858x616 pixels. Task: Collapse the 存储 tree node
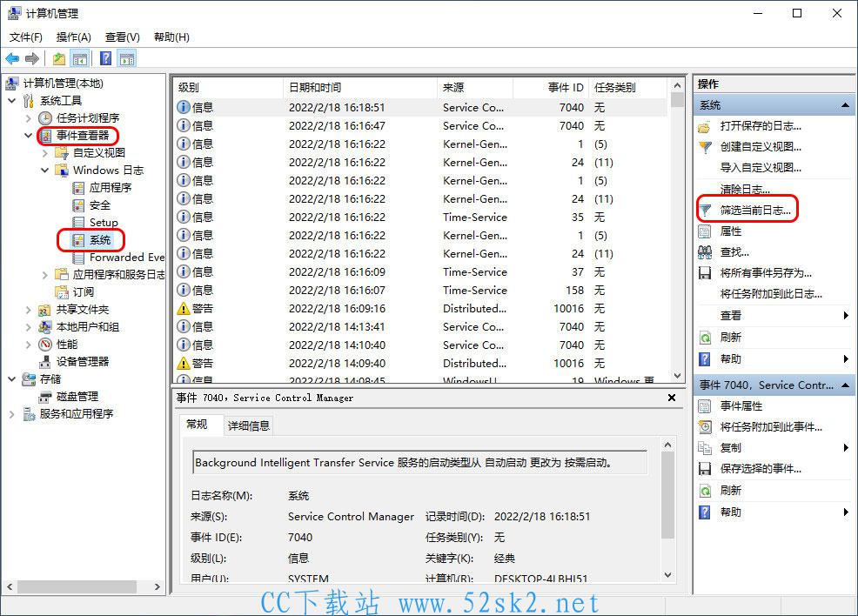click(12, 379)
